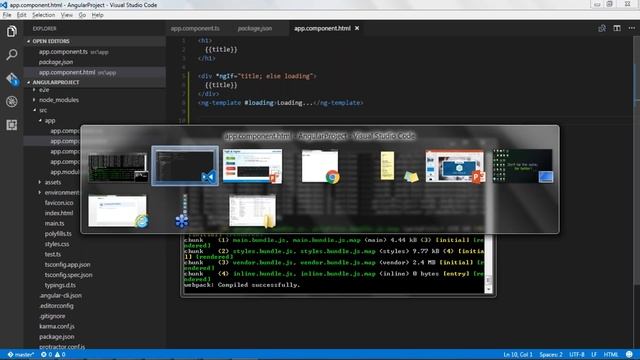Open the Go menu
Viewport: 640px width, 360px height.
pyautogui.click(x=82, y=15)
